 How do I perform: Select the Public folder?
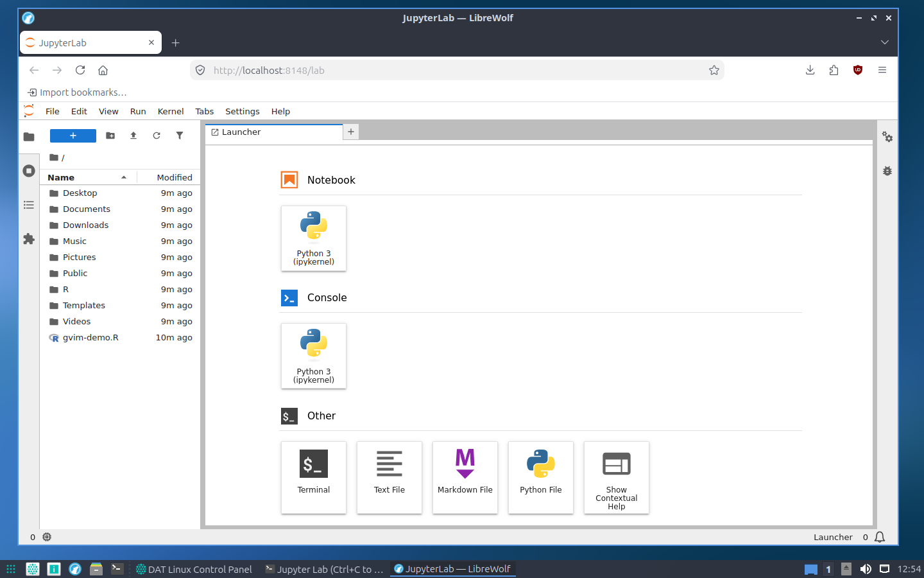(x=120, y=273)
